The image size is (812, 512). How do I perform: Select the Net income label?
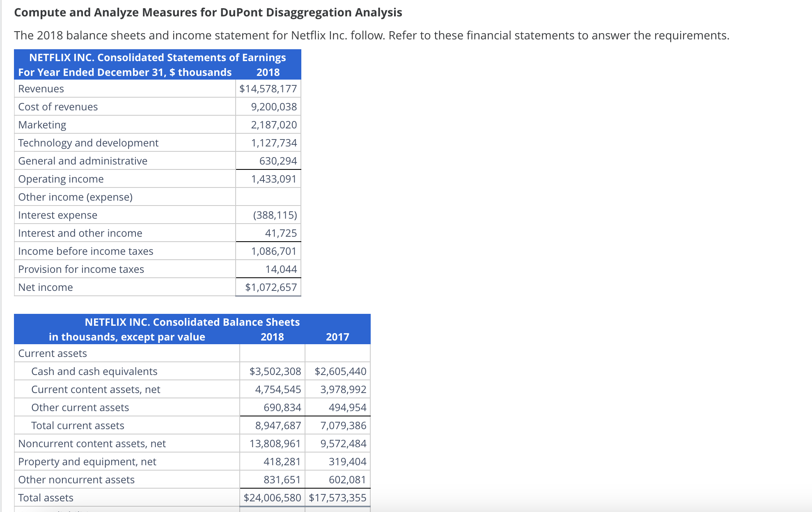tap(46, 287)
